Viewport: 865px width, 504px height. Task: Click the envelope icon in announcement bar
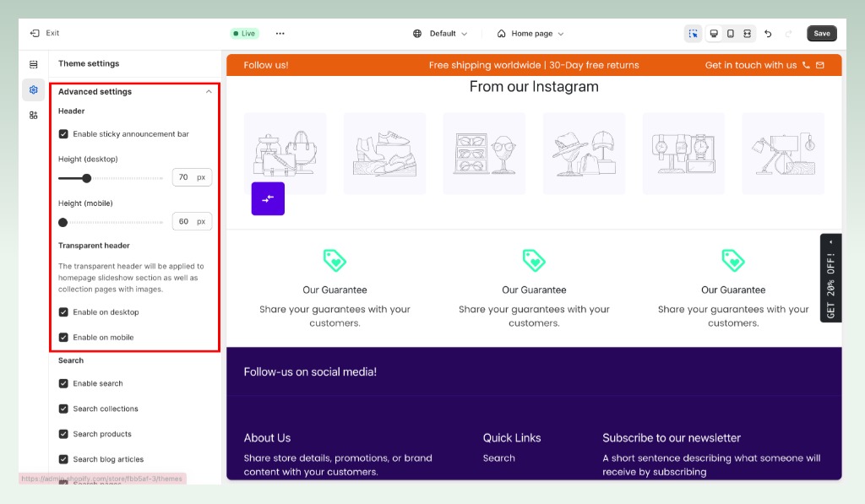pos(820,65)
